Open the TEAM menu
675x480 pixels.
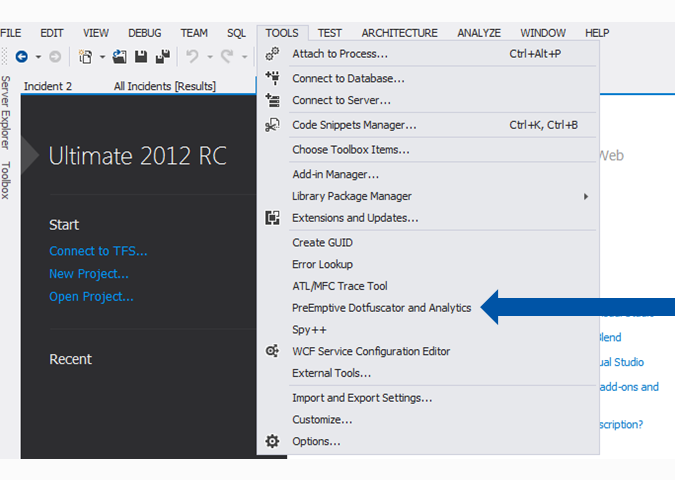[194, 33]
